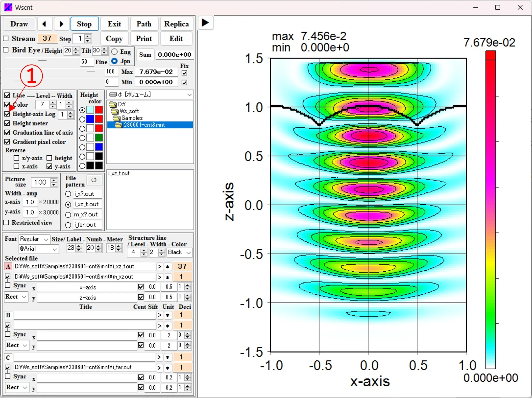The width and height of the screenshot is (532, 398).
Task: Click the Replica button
Action: (x=176, y=24)
